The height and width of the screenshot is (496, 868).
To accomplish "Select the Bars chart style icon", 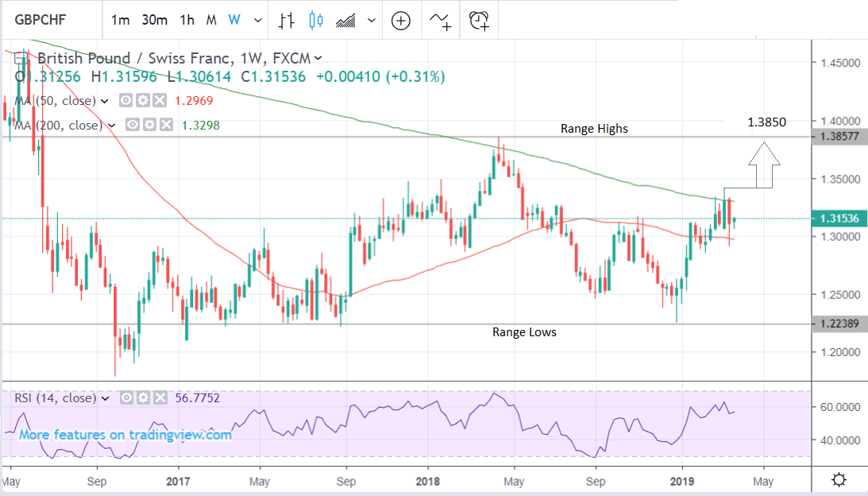I will (287, 21).
